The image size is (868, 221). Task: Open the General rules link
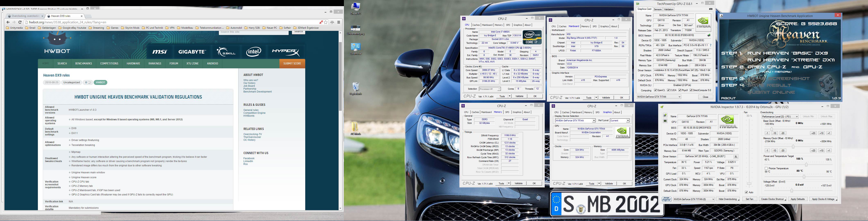pyautogui.click(x=251, y=110)
